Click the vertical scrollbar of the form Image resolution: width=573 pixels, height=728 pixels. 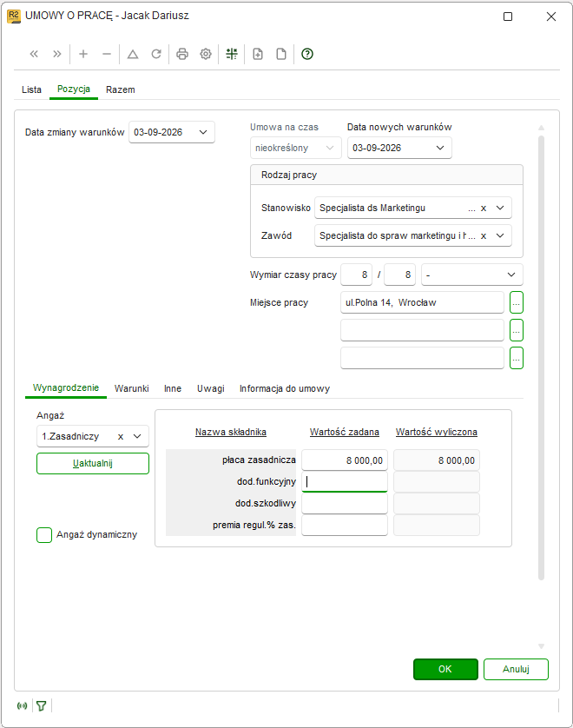point(541,358)
